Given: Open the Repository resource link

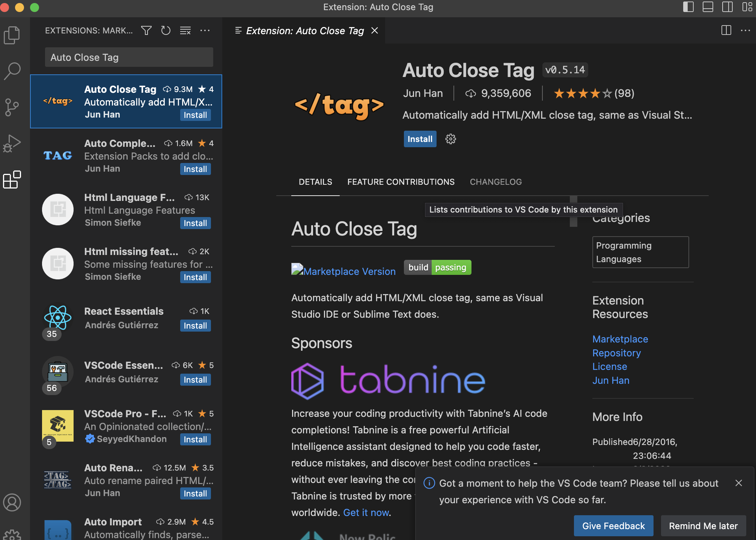Looking at the screenshot, I should (x=616, y=353).
